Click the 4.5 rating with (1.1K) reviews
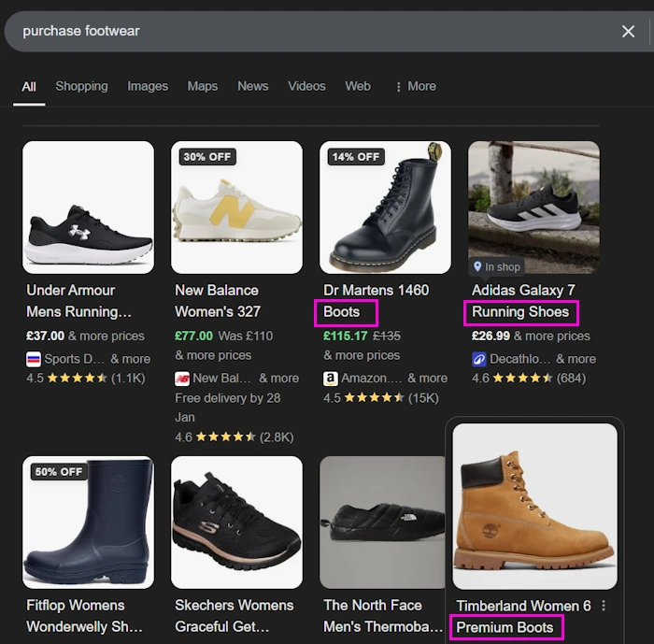Image resolution: width=654 pixels, height=644 pixels. pos(86,379)
